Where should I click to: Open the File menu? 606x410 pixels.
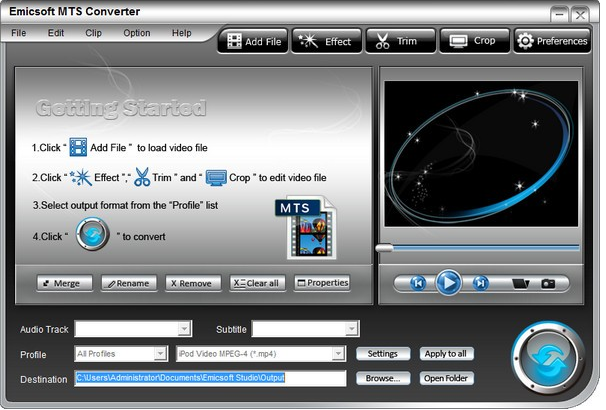[19, 33]
